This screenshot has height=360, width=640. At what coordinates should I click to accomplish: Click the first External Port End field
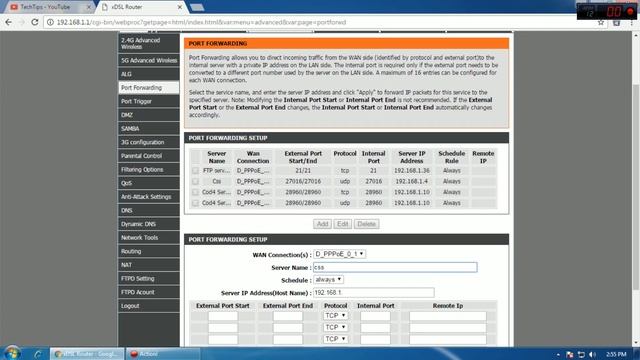pos(288,316)
